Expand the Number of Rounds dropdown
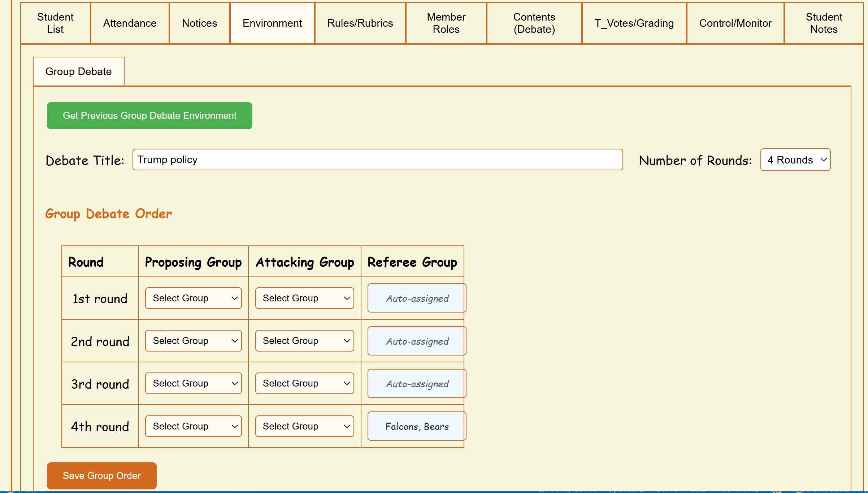The width and height of the screenshot is (868, 493). point(795,160)
